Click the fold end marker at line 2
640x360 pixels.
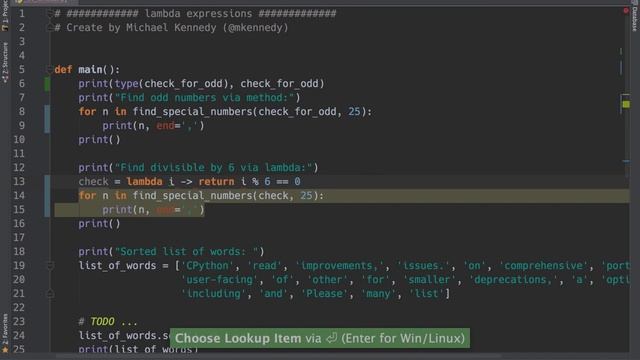pos(50,28)
